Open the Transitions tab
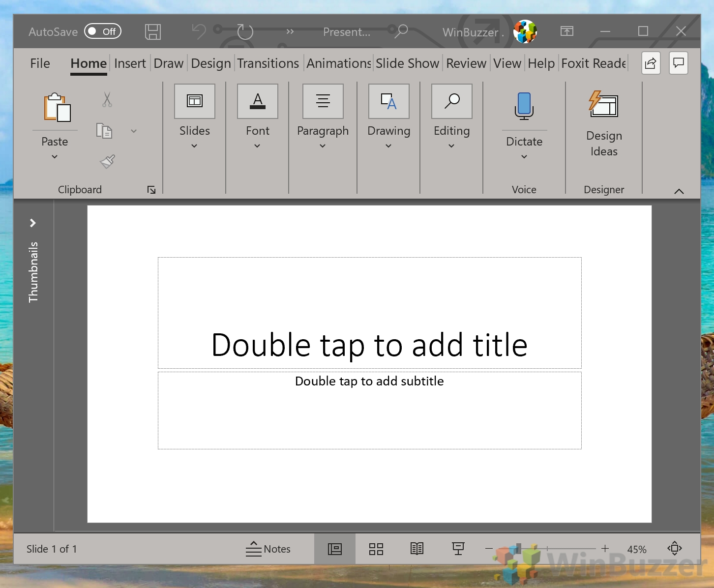The image size is (714, 588). (268, 63)
